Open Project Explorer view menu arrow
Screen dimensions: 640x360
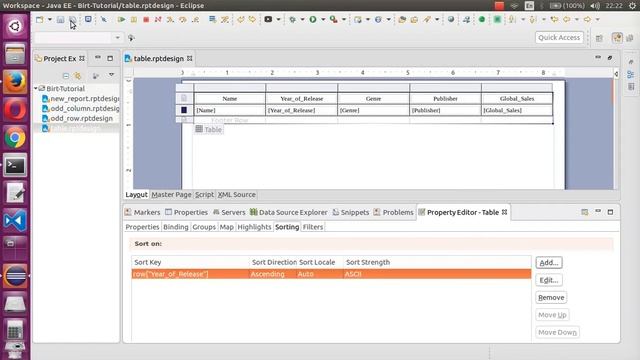coord(111,75)
